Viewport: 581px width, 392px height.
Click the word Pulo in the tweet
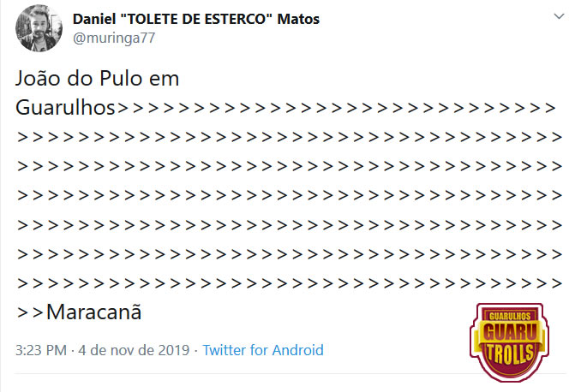121,79
